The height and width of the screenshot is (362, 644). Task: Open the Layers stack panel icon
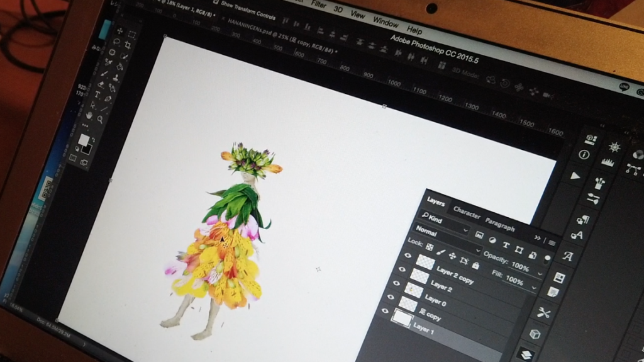pos(526,354)
